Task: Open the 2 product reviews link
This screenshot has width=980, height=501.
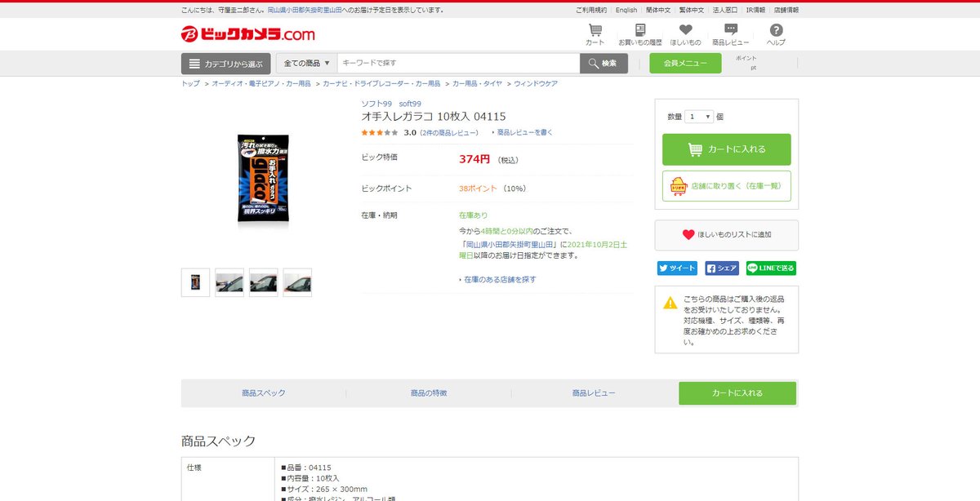Action: pyautogui.click(x=449, y=132)
